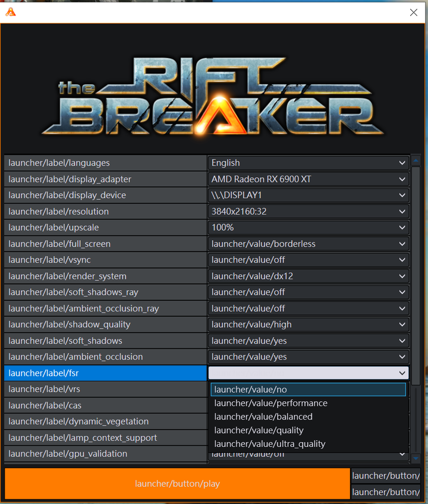Open the ambient_occlusion_ray dropdown
Image resolution: width=428 pixels, height=504 pixels.
309,308
